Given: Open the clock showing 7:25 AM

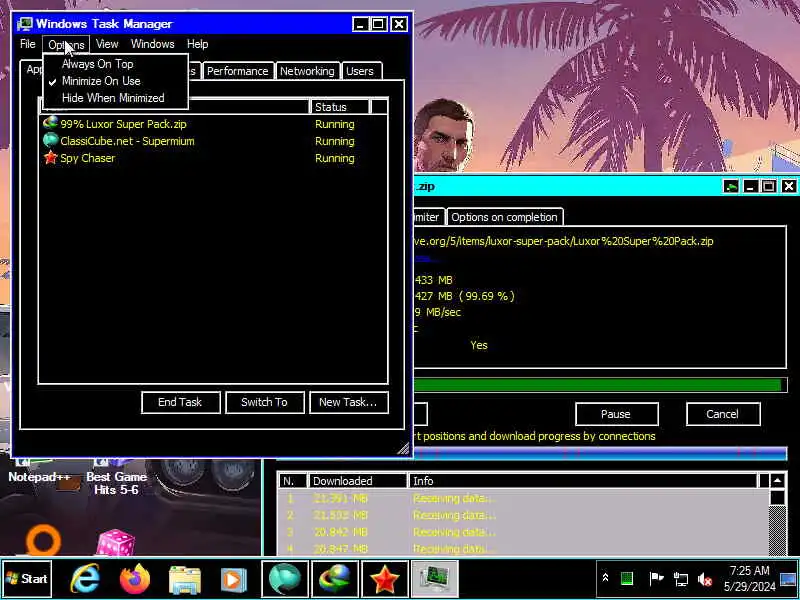Looking at the screenshot, I should (749, 578).
